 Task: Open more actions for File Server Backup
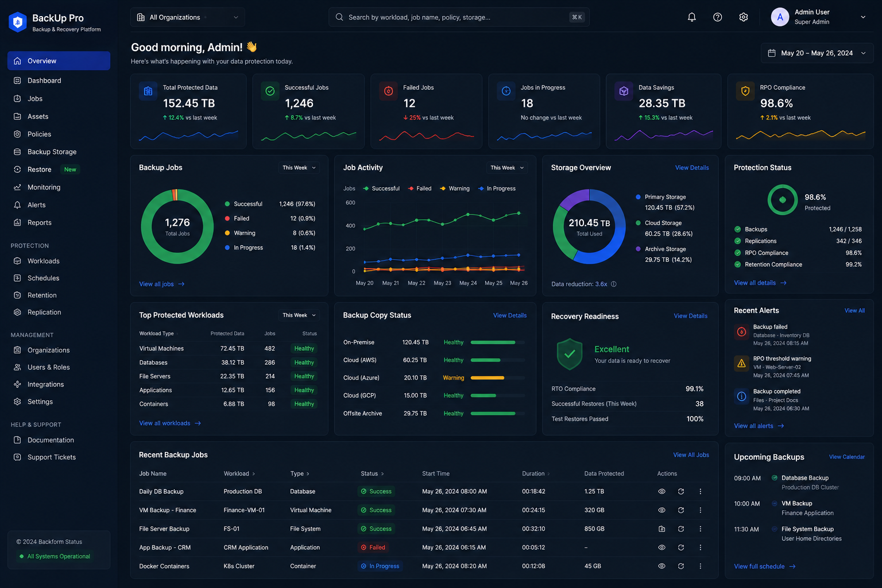[700, 529]
